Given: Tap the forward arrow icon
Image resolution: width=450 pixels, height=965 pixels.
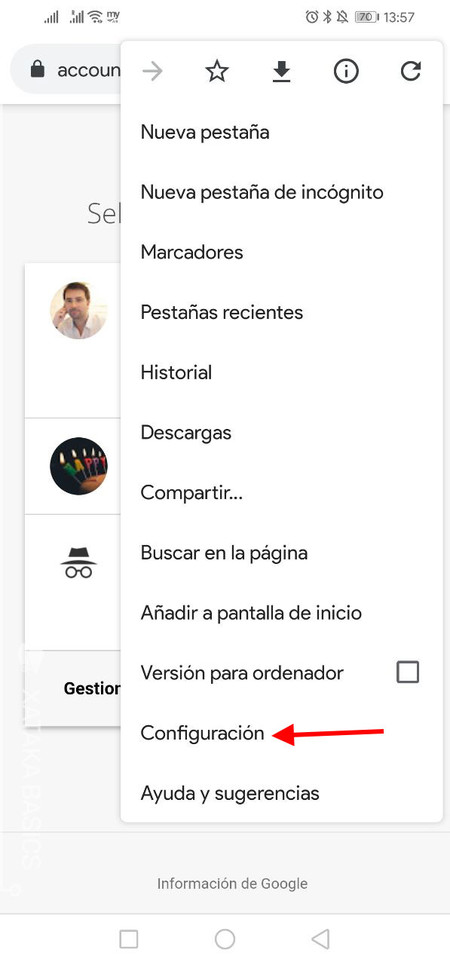Looking at the screenshot, I should pos(152,72).
